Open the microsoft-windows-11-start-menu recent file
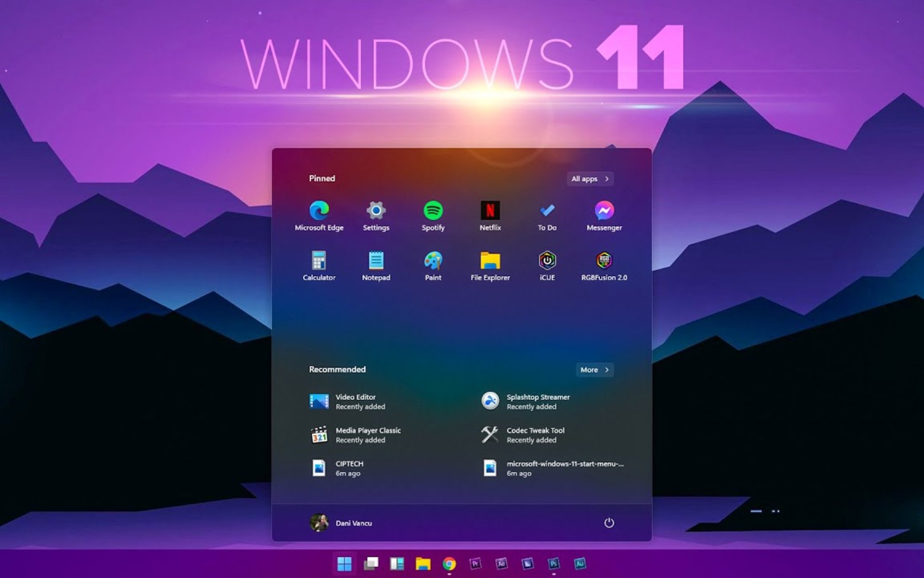The image size is (924, 578). [x=552, y=468]
